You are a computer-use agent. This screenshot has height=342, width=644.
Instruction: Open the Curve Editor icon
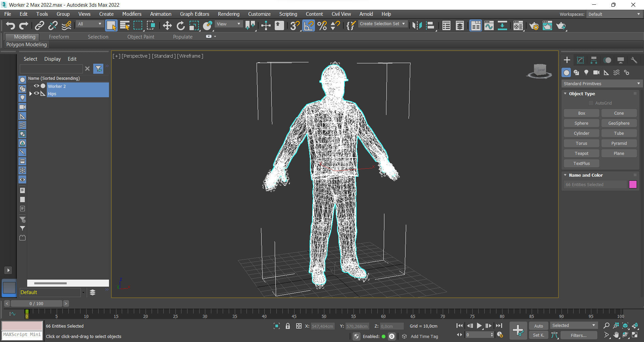489,25
